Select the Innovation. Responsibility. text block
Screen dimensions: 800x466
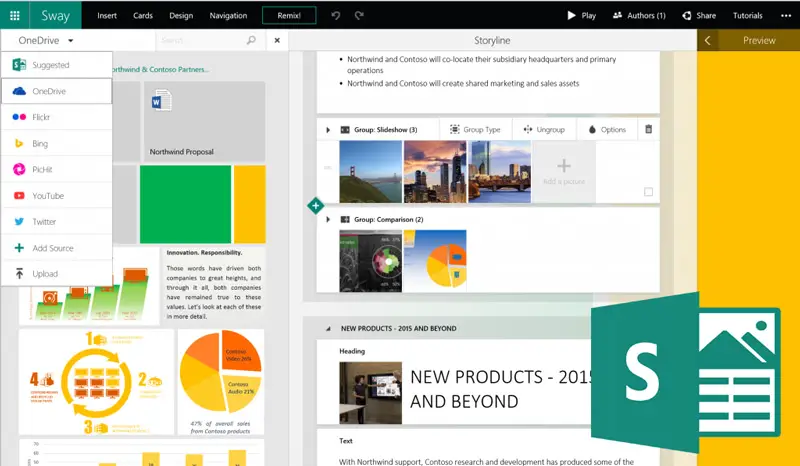click(214, 284)
